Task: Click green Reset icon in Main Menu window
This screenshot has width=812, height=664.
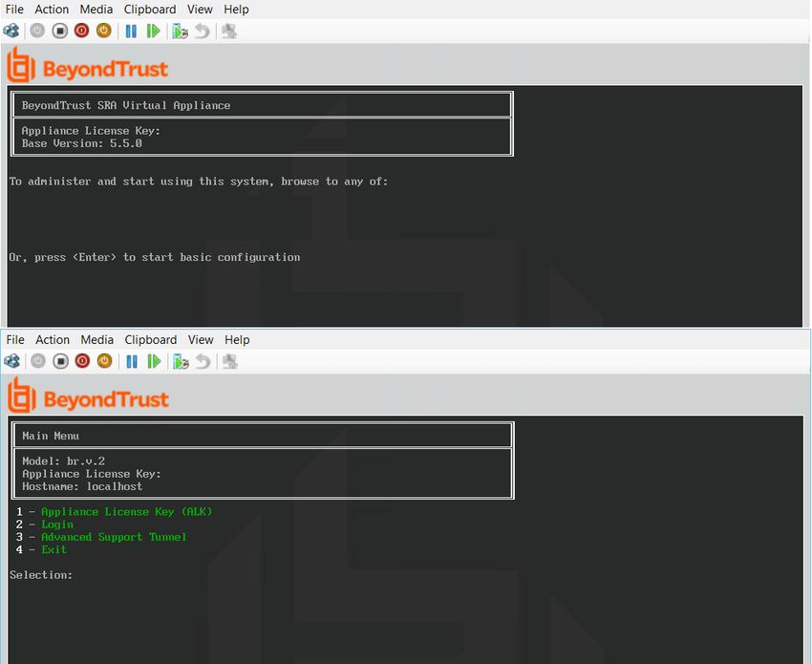Action: tap(154, 361)
